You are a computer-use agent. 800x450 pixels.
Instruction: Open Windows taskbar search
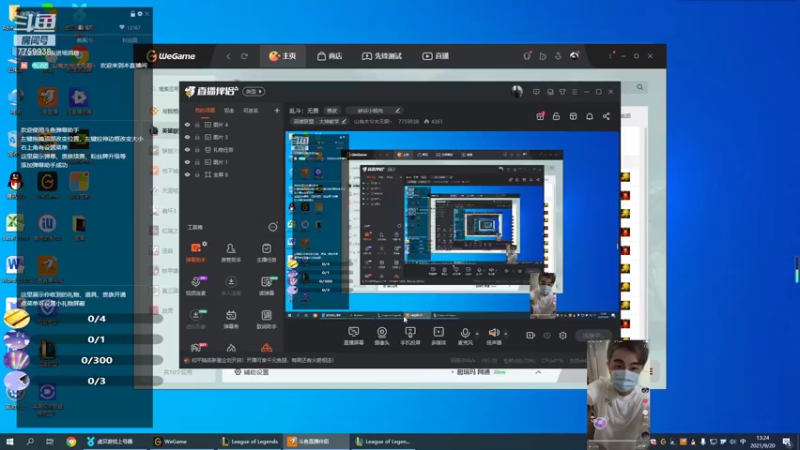tap(30, 441)
